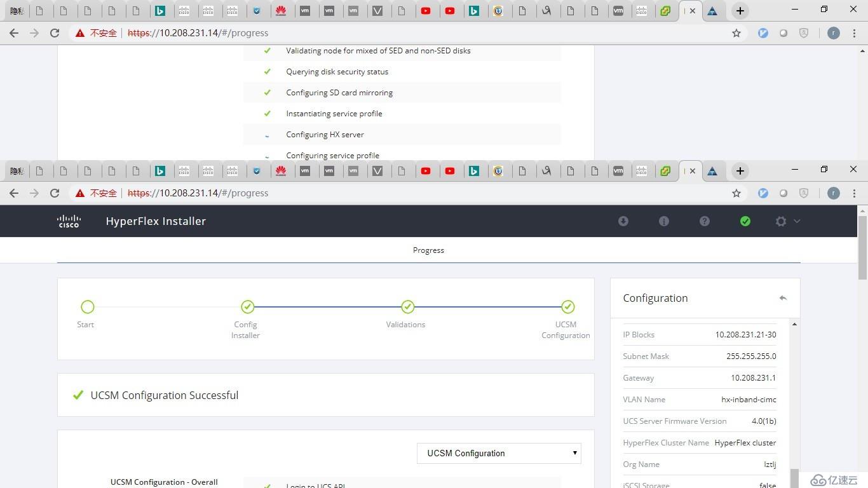Open the help question mark icon
The image size is (868, 488).
[x=705, y=221]
